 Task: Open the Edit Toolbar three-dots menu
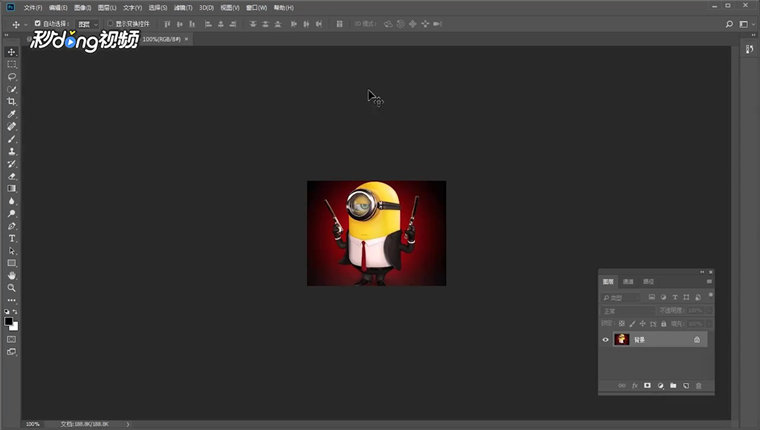(x=12, y=301)
